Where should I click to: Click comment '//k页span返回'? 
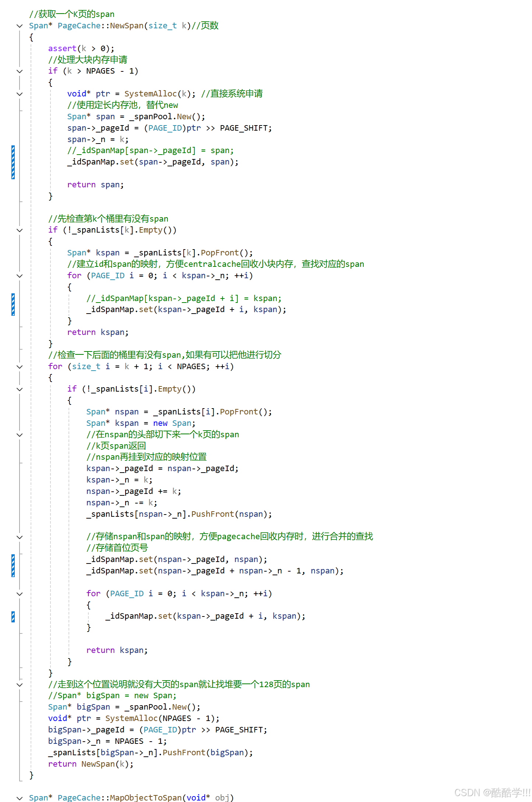pyautogui.click(x=116, y=446)
